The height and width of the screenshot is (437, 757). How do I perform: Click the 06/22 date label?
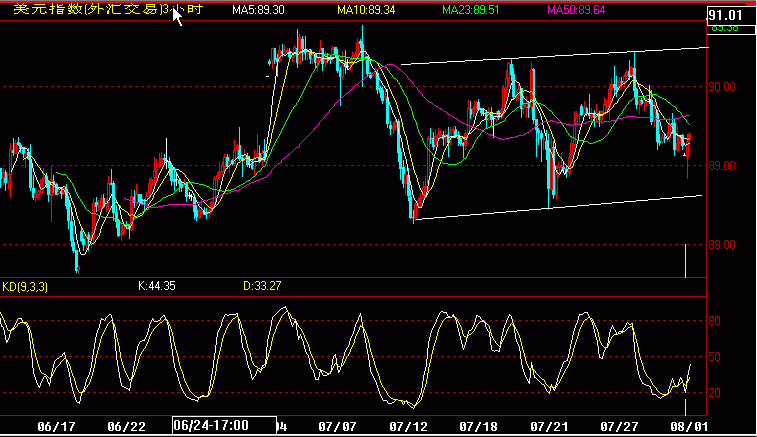pyautogui.click(x=126, y=427)
